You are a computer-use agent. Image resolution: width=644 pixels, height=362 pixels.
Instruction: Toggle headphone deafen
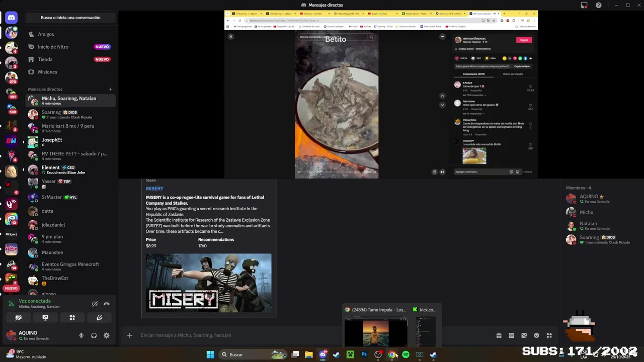pyautogui.click(x=94, y=335)
